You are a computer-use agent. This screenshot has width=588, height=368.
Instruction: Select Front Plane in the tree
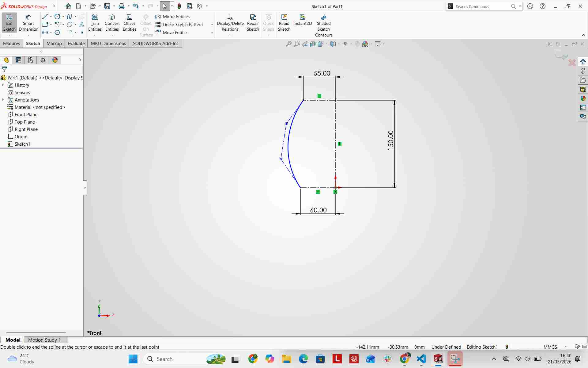point(26,115)
